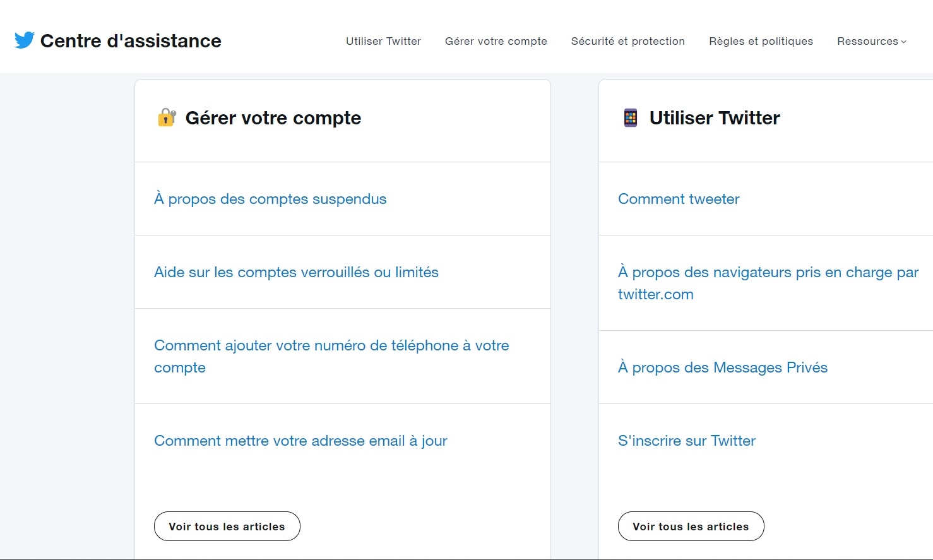Go to Sécurité et protection menu
933x560 pixels.
628,41
